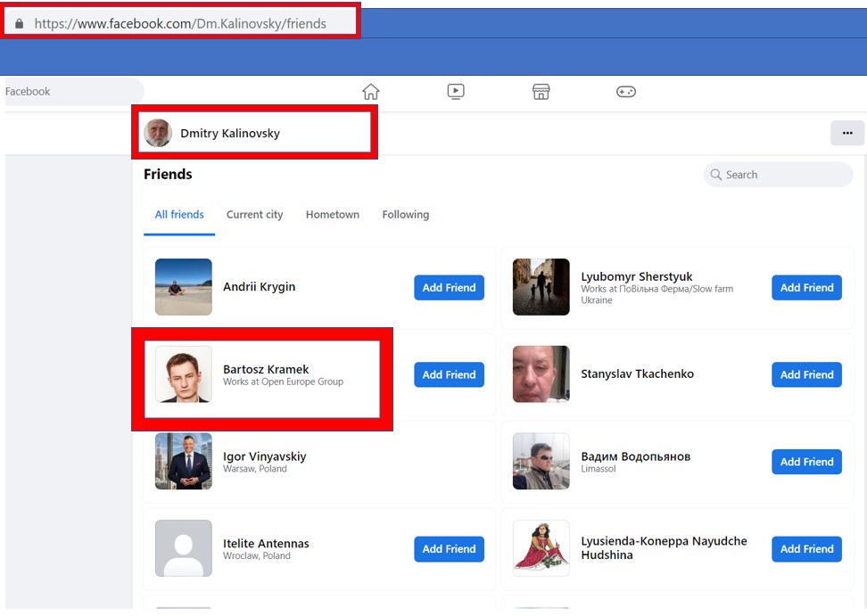Open the three-dots more options button
867x616 pixels.
click(847, 133)
